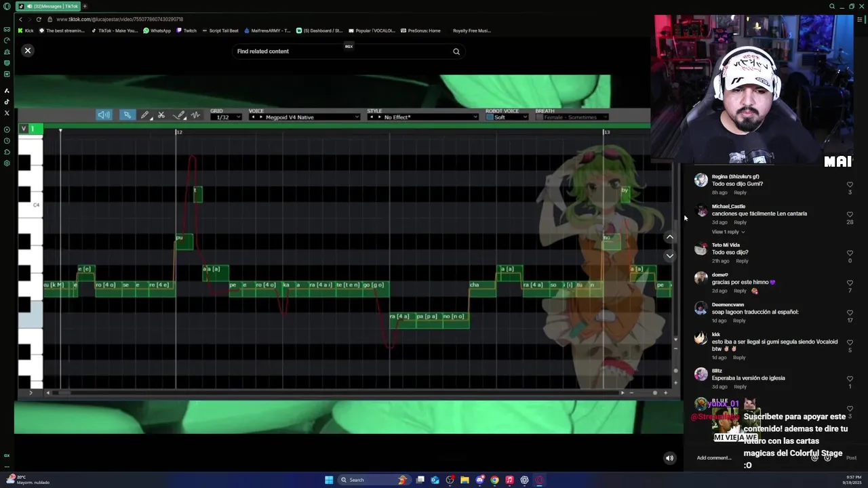The image size is (868, 488).
Task: Open the Grid 1/32 dropdown
Action: [226, 117]
